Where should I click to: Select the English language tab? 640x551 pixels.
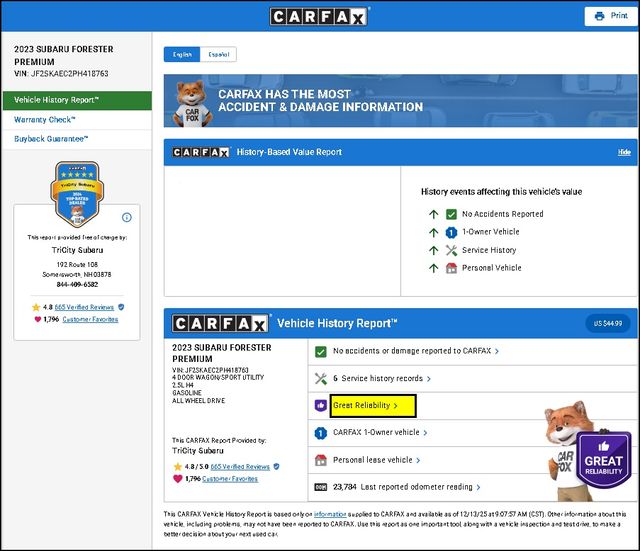pyautogui.click(x=182, y=54)
